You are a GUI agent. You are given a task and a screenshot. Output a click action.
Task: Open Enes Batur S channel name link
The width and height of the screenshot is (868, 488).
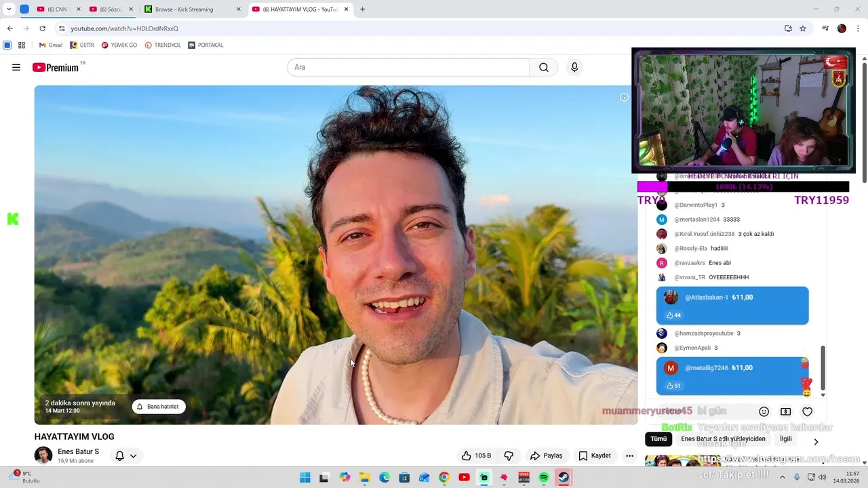tap(78, 451)
